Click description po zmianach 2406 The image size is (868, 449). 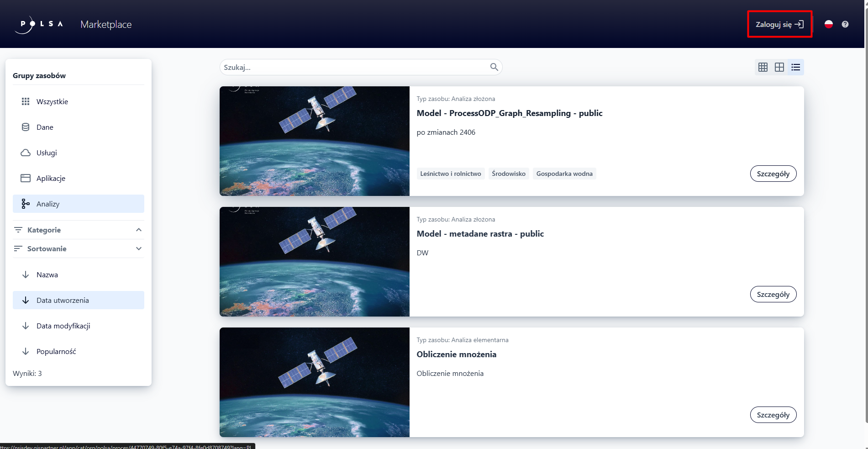pos(446,132)
